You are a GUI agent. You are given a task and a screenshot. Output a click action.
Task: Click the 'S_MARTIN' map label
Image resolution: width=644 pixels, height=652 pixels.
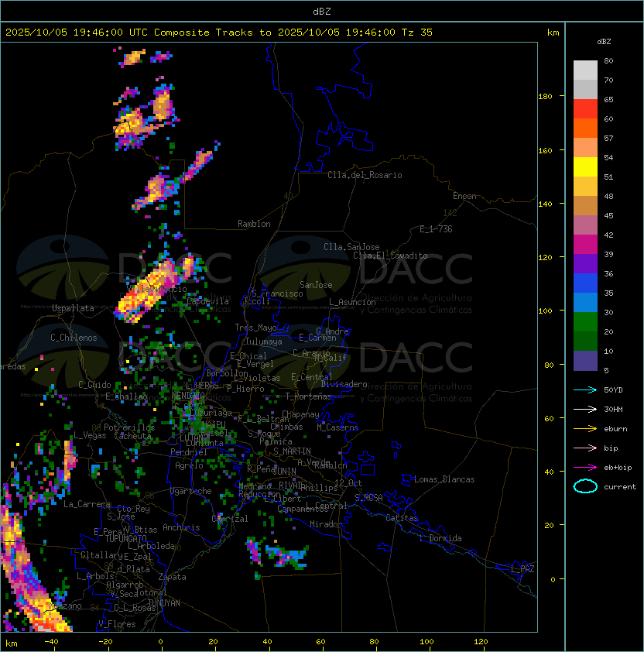pos(292,451)
